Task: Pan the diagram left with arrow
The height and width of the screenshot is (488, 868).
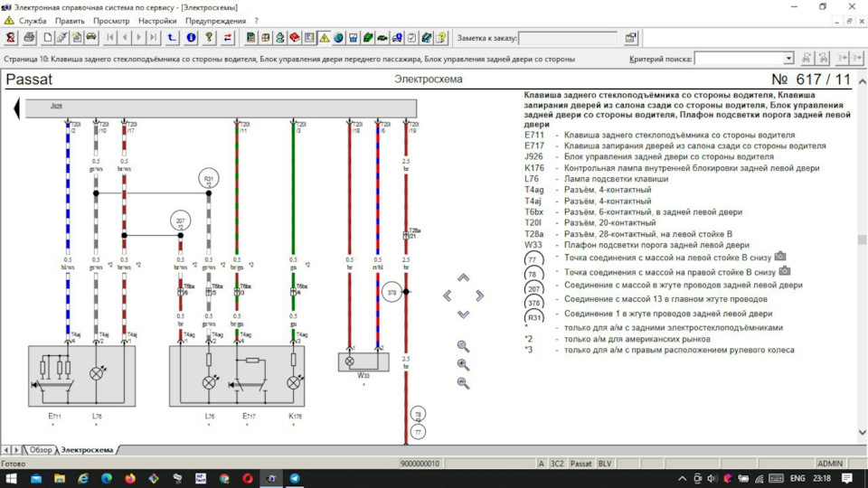Action: click(x=448, y=296)
